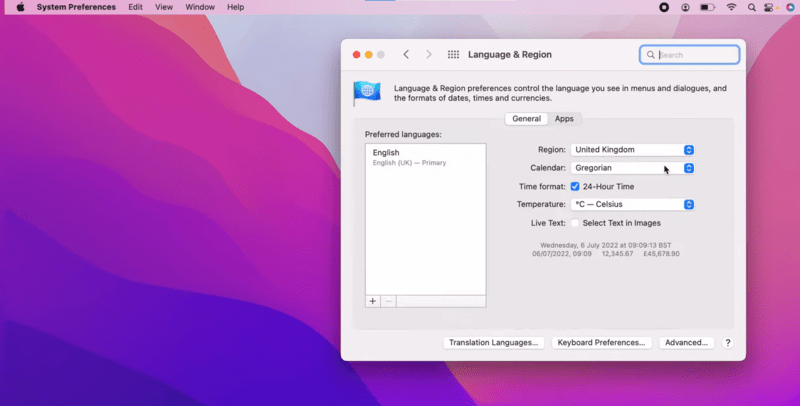The width and height of the screenshot is (800, 406).
Task: Click the 'Live Text:' label
Action: [x=548, y=223]
